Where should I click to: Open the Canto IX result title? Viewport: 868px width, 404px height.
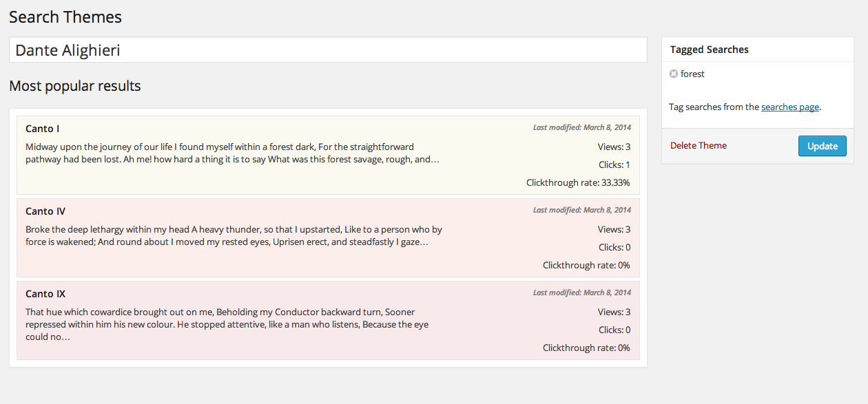click(x=45, y=294)
